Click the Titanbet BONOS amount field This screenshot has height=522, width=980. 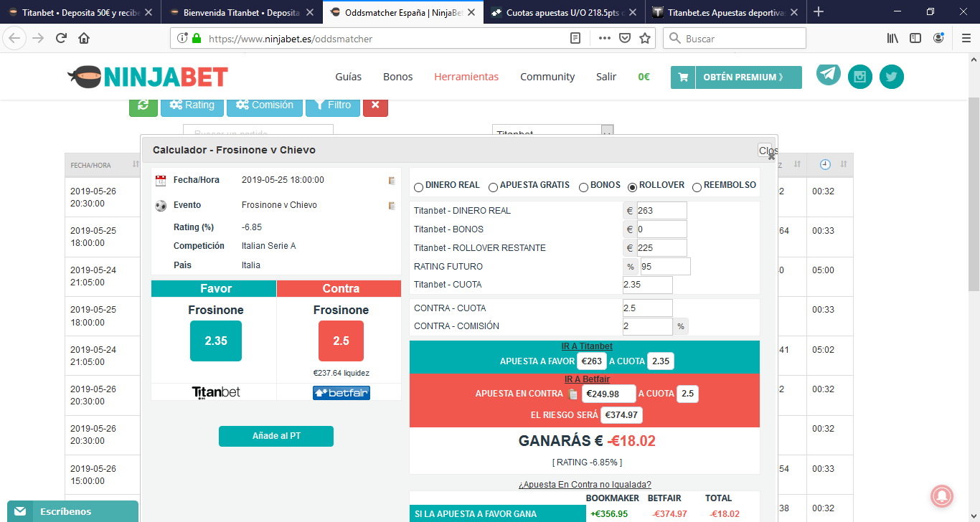(661, 229)
